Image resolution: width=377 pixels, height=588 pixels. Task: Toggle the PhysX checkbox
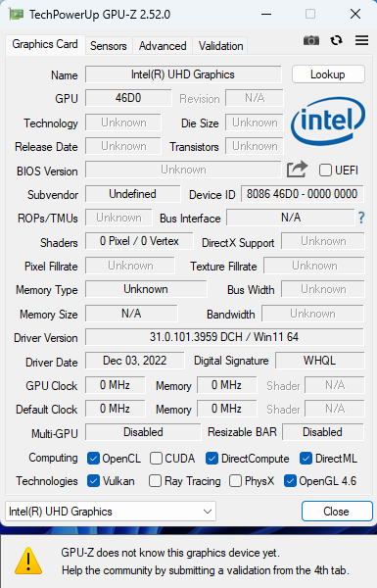coord(235,481)
